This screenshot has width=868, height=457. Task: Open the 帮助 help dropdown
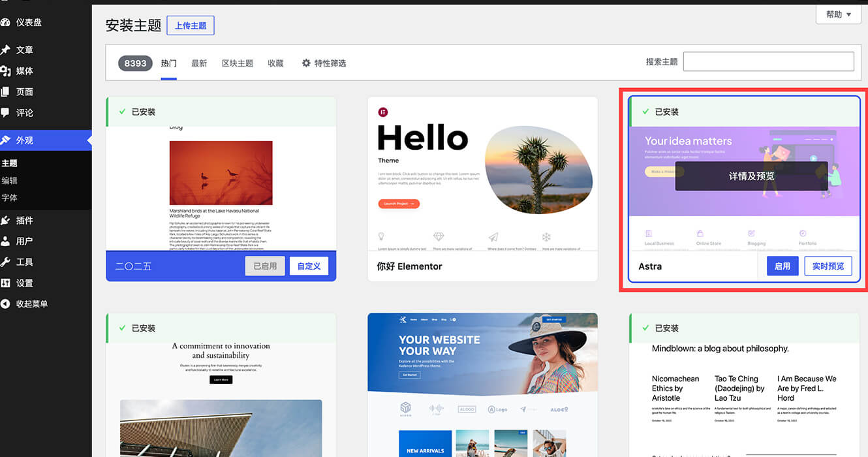coord(838,14)
